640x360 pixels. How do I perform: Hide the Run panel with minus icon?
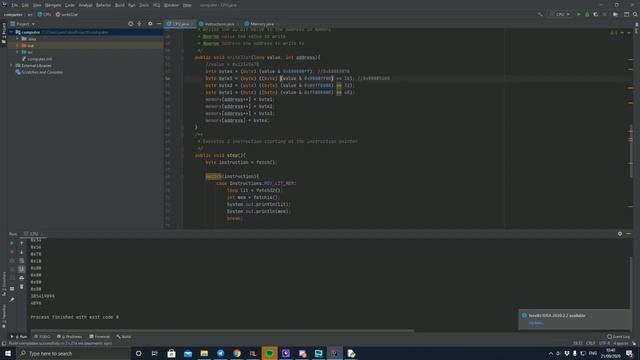tap(629, 233)
